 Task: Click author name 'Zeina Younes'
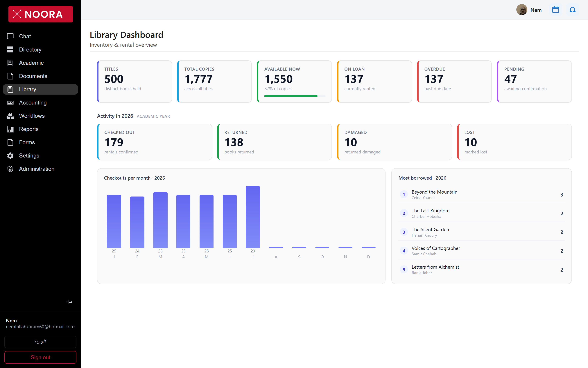(423, 198)
